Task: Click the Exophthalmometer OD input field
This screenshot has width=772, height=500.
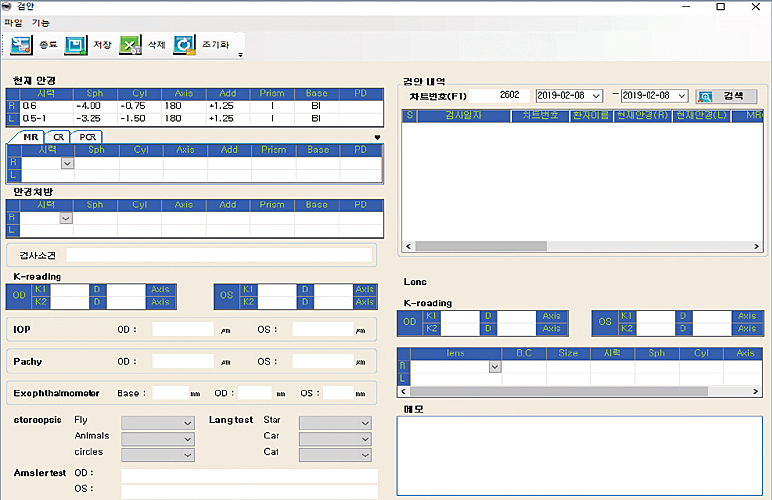Action: click(x=255, y=393)
